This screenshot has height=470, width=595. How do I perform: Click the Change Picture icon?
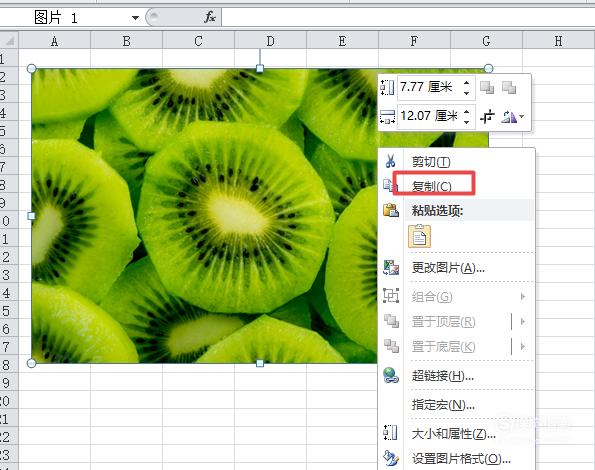point(391,267)
